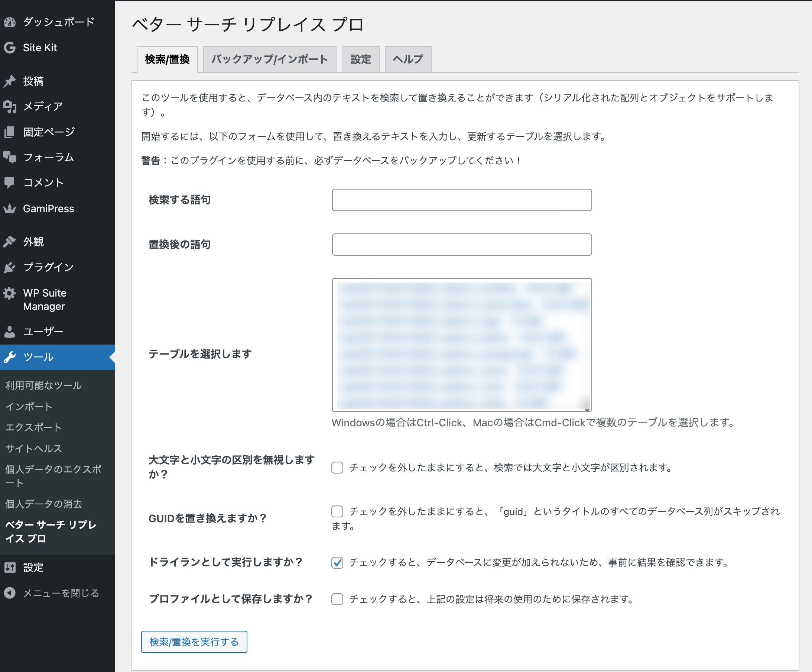
Task: Open the ヘルプ tab
Action: point(408,59)
